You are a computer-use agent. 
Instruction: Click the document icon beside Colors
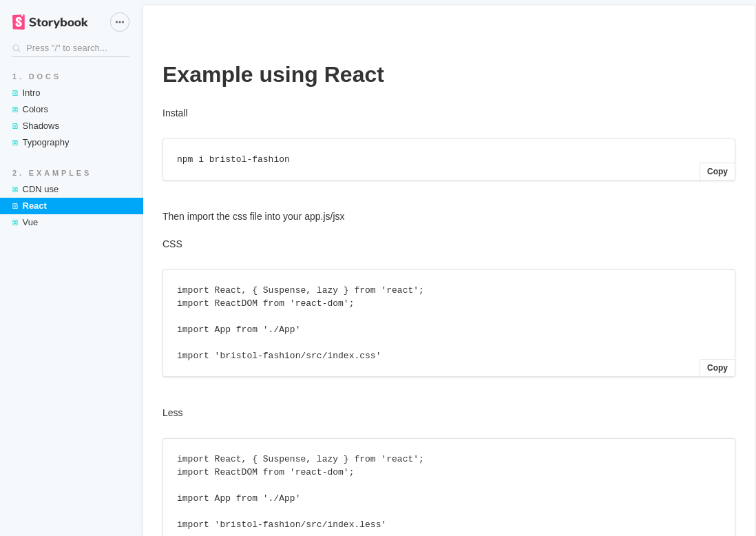(x=15, y=110)
